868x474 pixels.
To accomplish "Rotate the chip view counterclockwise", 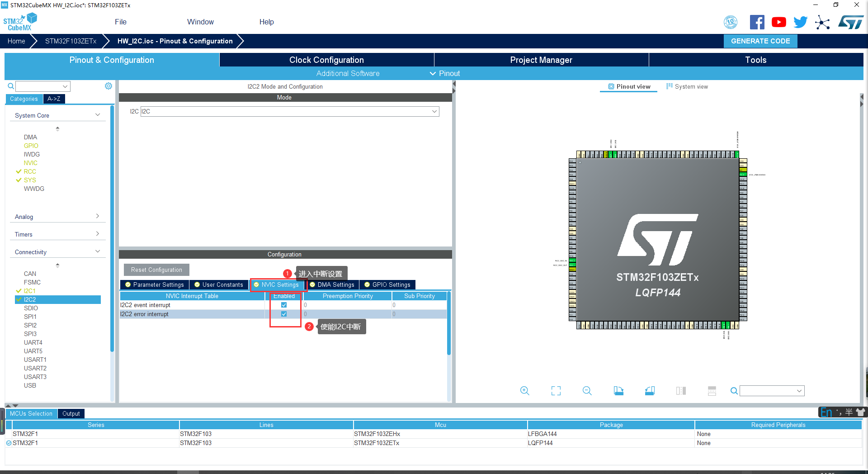I will click(x=650, y=390).
